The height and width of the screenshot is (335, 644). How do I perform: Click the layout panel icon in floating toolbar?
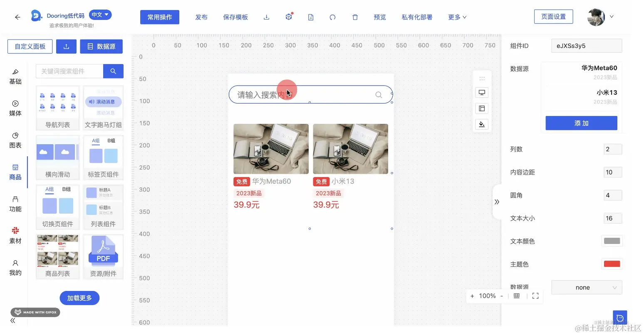click(482, 108)
